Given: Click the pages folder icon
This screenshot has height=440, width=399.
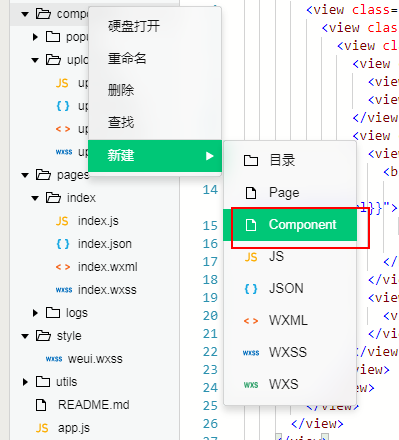Looking at the screenshot, I should 43,174.
